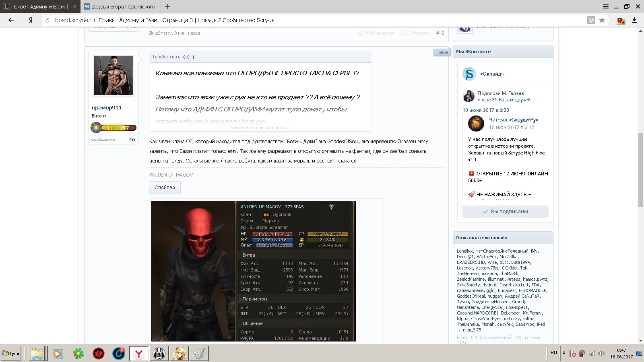644x362 pixels.
Task: Go back using the browser back arrow
Action: [x=11, y=20]
